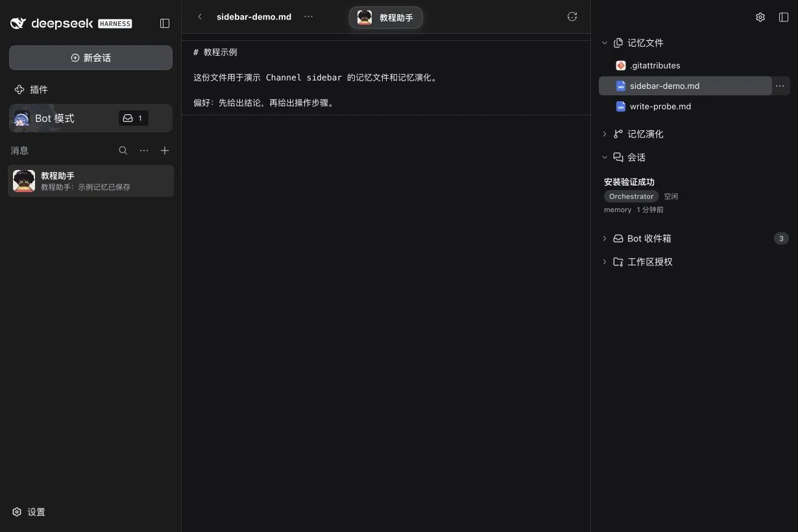Screen dimensions: 798x532
Task: Click the MD icon beside write-probe.md
Action: pos(621,106)
